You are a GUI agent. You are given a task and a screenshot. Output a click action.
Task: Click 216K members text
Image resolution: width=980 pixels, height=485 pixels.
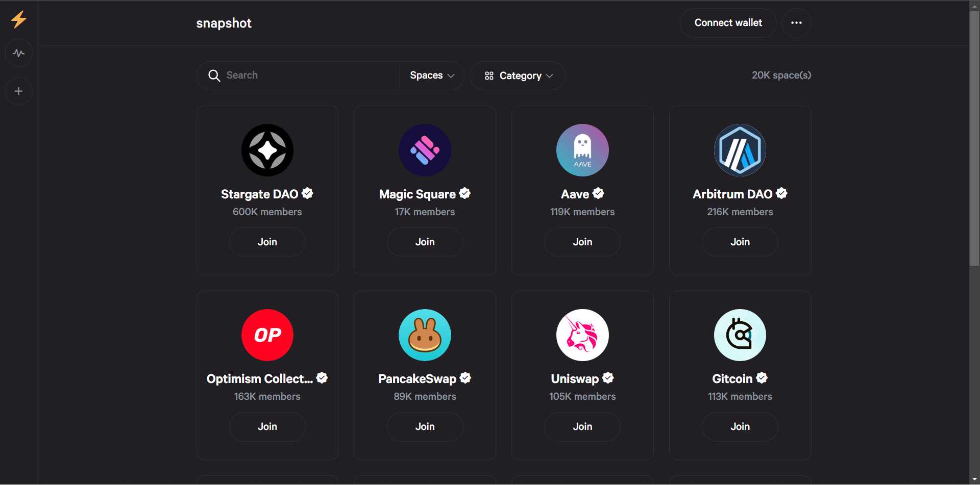740,212
